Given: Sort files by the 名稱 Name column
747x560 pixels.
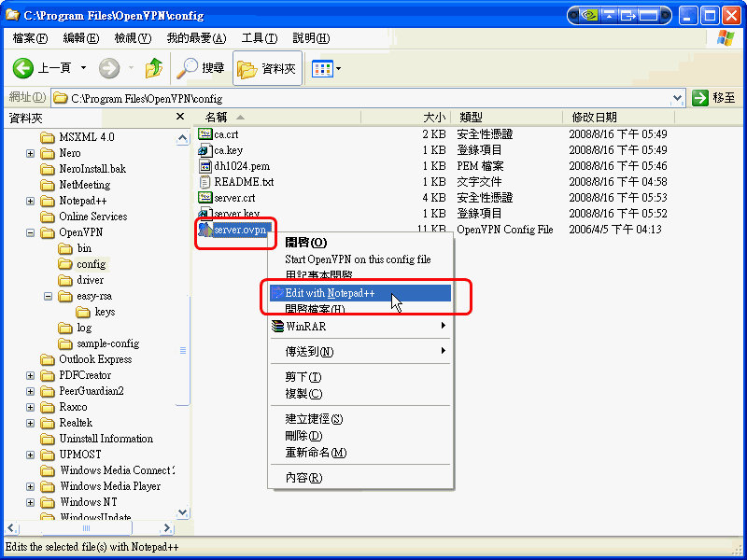Looking at the screenshot, I should click(277, 118).
